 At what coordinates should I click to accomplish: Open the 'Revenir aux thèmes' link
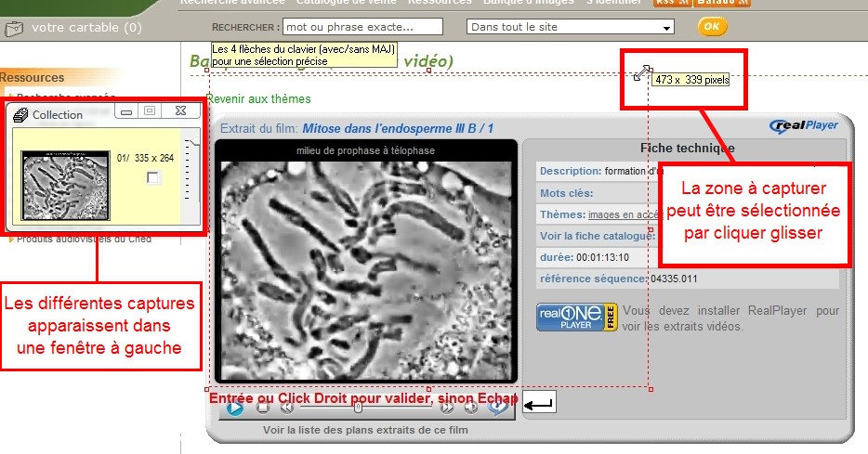[x=258, y=98]
